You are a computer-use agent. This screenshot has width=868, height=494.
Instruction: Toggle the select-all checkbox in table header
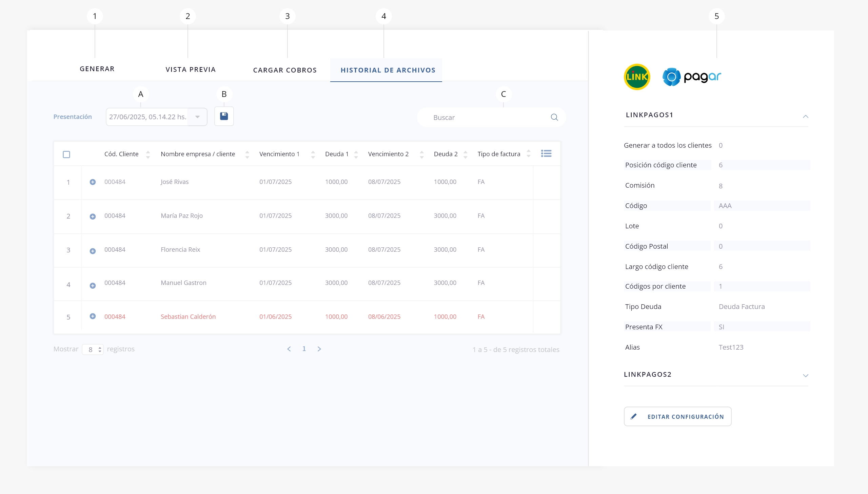[66, 155]
